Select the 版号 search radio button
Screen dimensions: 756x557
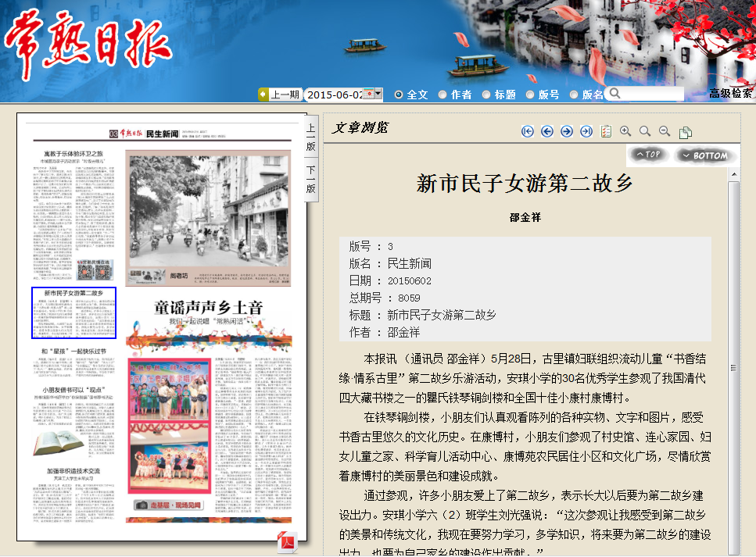click(x=530, y=95)
